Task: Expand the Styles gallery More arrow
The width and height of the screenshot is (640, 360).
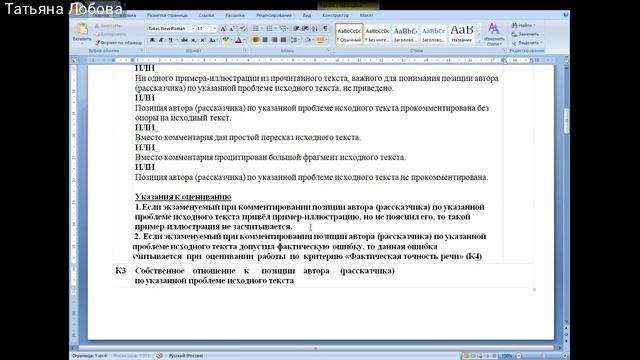Action: 479,42
